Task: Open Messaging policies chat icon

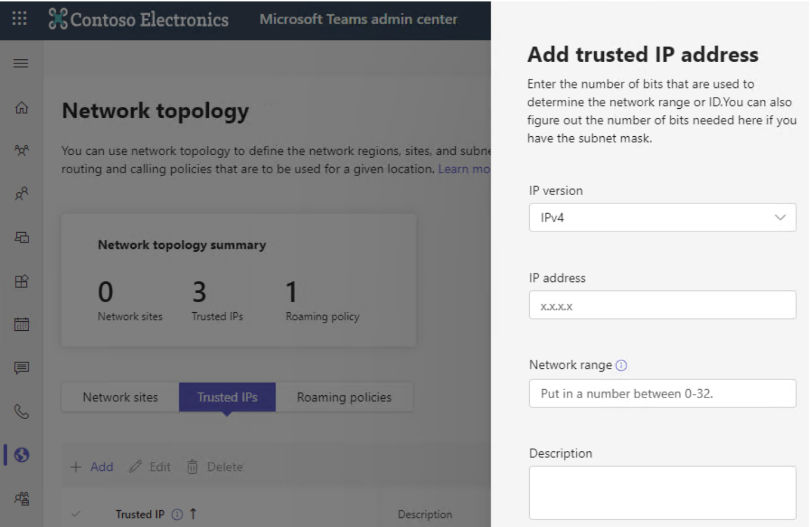Action: tap(21, 368)
